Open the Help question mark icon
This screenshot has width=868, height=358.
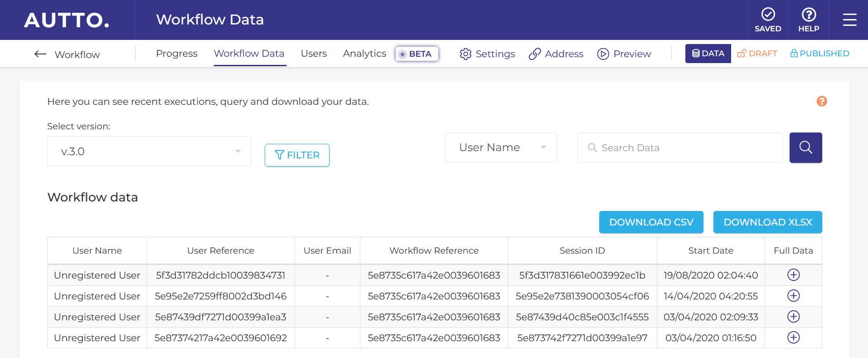809,15
